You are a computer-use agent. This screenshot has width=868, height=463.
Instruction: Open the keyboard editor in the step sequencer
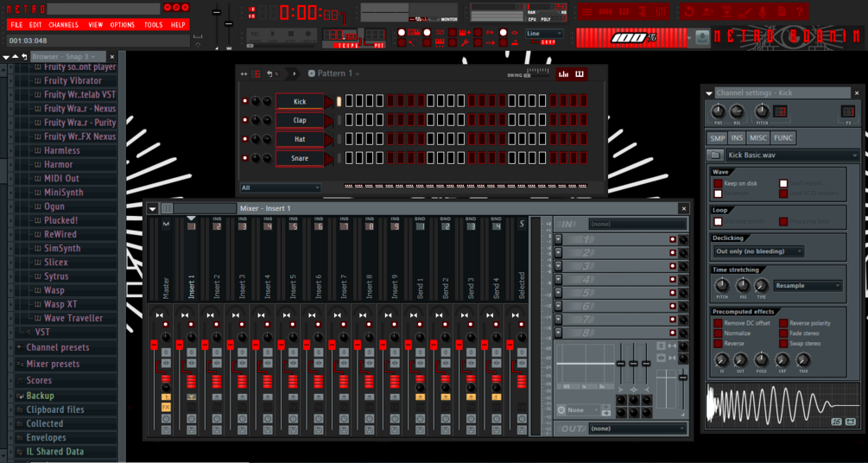580,73
